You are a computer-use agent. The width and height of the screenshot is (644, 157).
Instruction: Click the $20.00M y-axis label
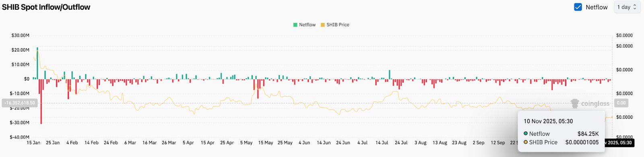point(21,50)
